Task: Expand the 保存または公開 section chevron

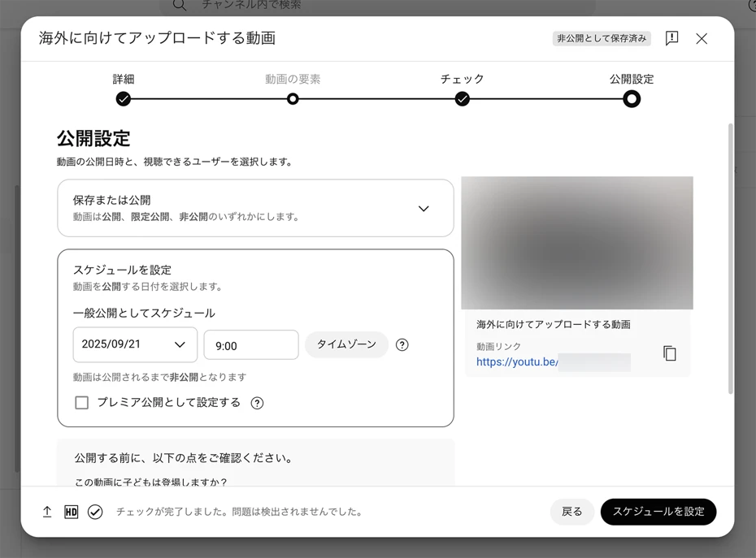Action: point(424,209)
